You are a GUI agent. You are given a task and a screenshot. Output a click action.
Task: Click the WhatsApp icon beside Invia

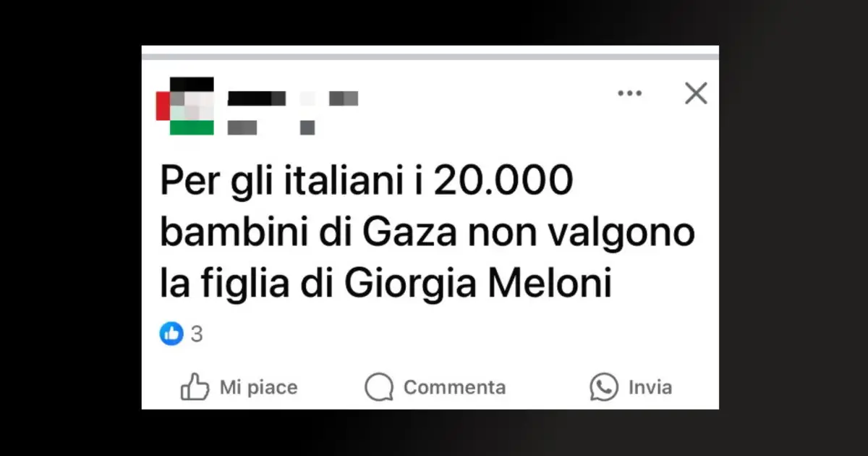603,387
